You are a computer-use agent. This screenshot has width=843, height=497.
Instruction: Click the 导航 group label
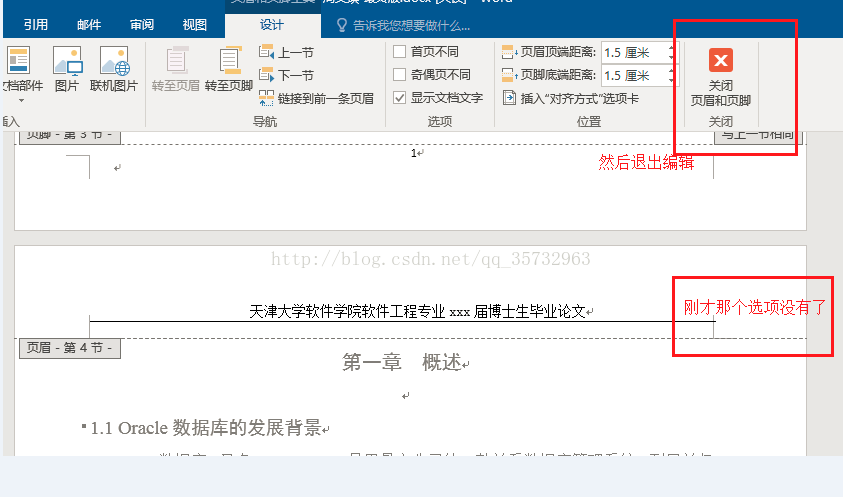pos(265,122)
